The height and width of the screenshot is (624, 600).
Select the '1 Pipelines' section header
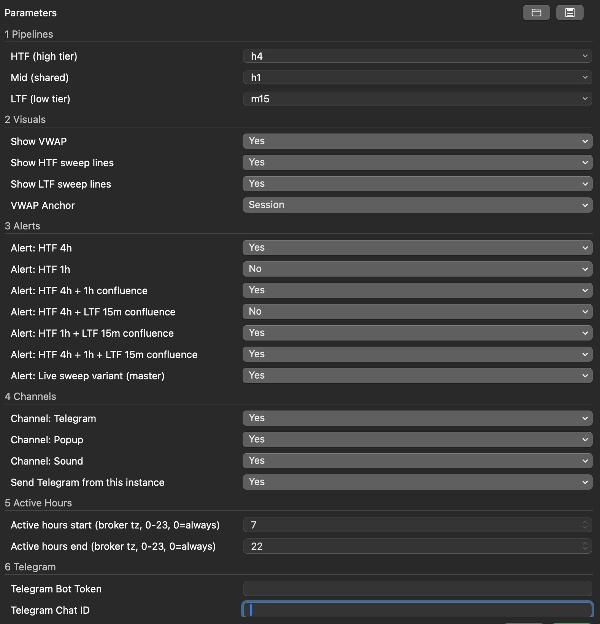(x=29, y=34)
